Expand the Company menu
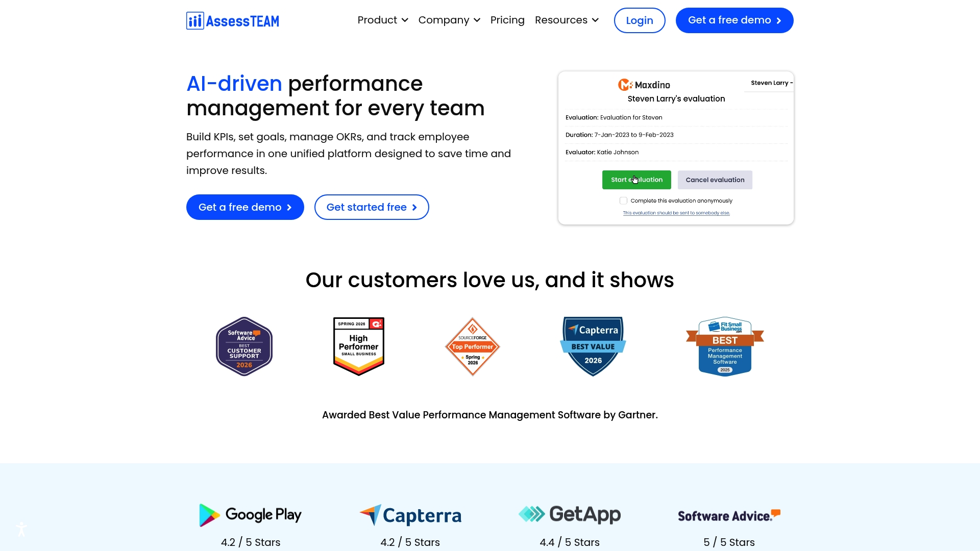980x551 pixels. (449, 20)
